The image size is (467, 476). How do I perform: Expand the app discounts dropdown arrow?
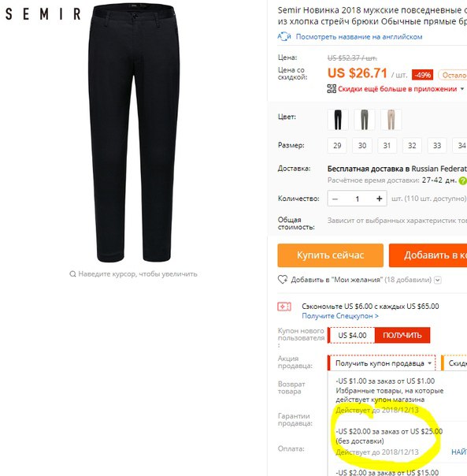point(462,89)
